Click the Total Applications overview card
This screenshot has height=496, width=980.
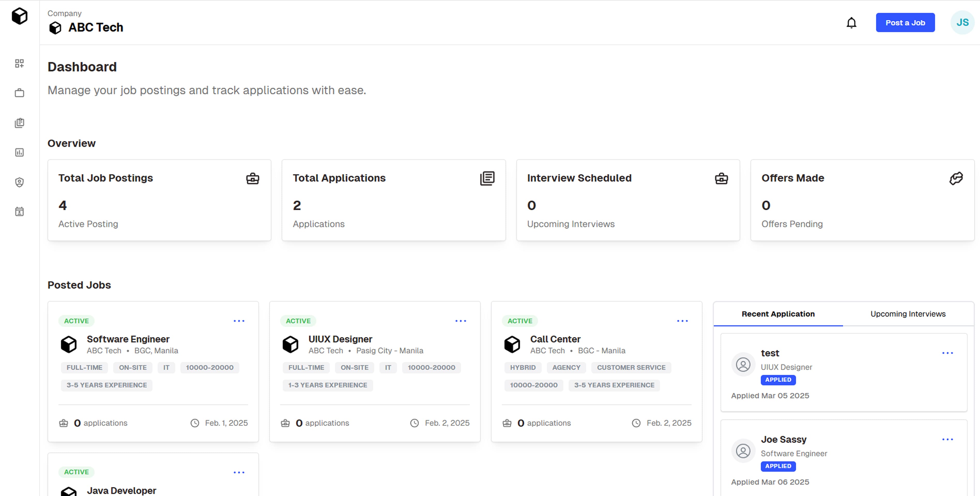[393, 200]
